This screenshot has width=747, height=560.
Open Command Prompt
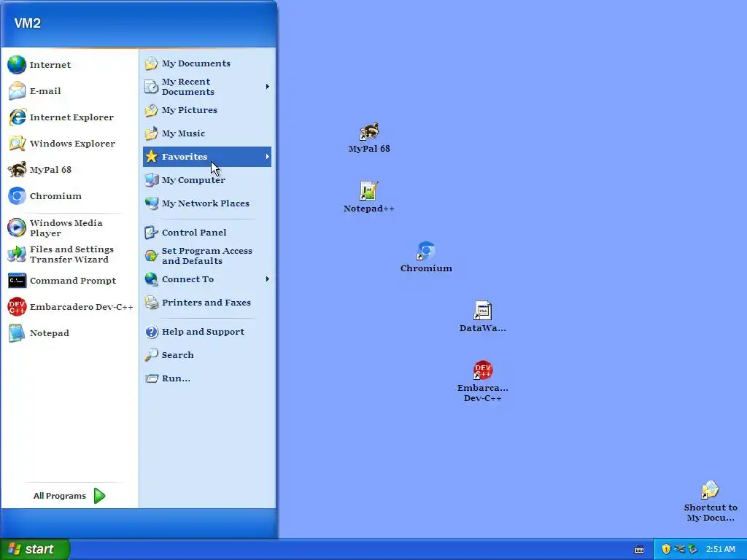coord(69,281)
